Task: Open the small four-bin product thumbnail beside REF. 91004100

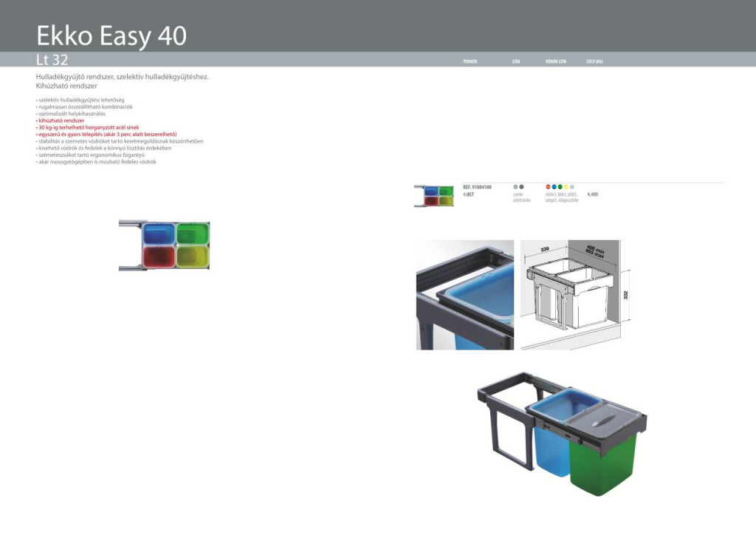Action: point(434,196)
